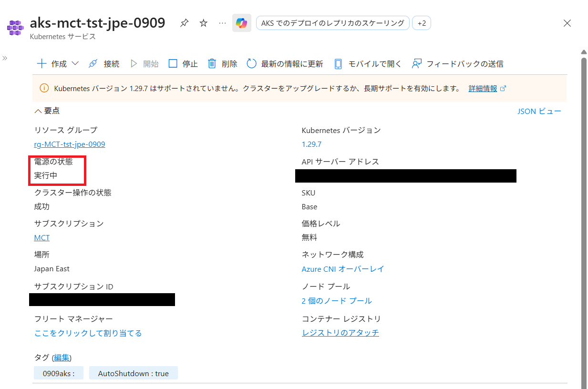Show the +2 additional suggestions
Image resolution: width=588 pixels, height=389 pixels.
(422, 23)
